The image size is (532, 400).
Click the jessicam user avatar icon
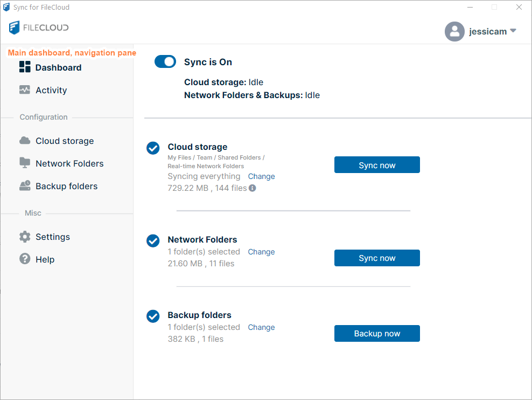(x=454, y=31)
